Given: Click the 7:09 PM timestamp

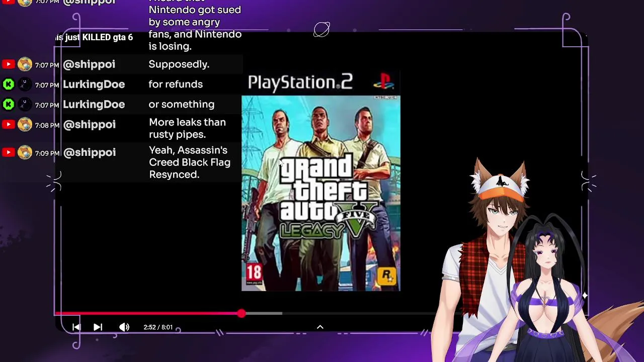Looking at the screenshot, I should point(47,153).
